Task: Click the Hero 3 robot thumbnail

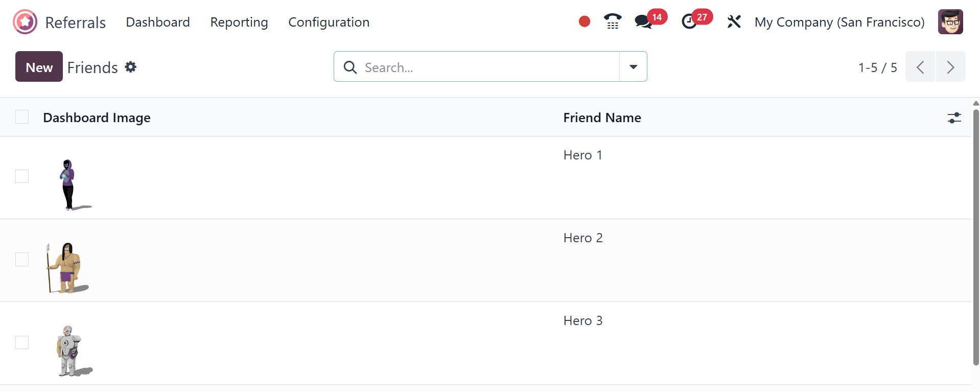Action: pyautogui.click(x=70, y=351)
